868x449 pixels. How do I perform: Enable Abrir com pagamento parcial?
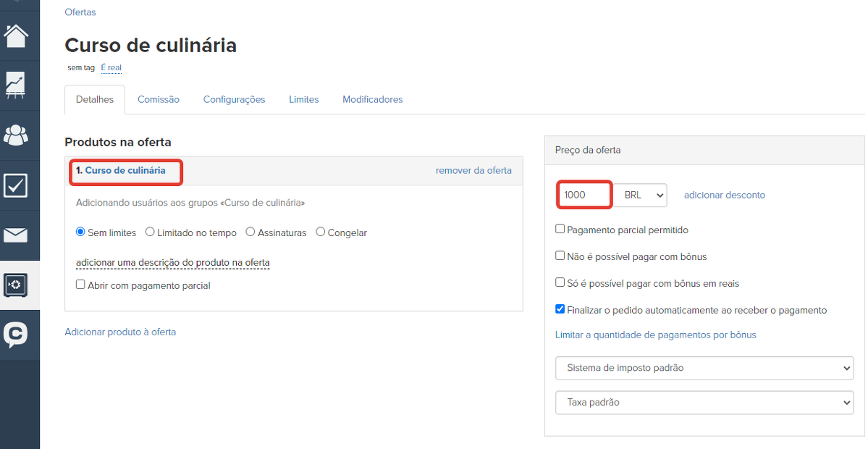tap(80, 285)
